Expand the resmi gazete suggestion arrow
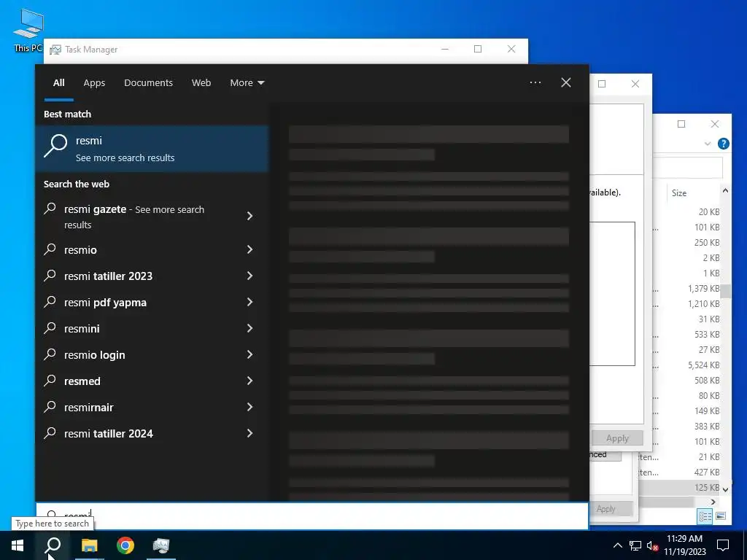 coord(250,216)
